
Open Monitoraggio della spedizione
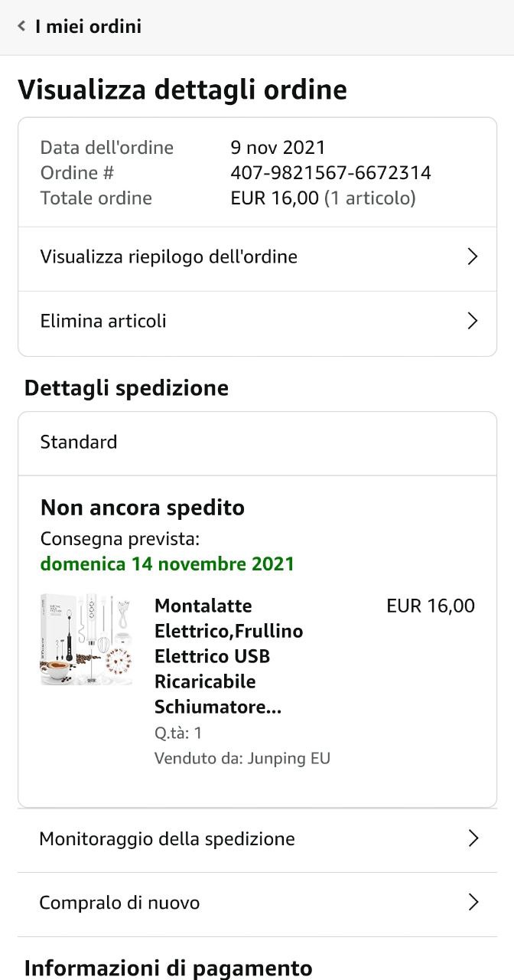coord(167,838)
